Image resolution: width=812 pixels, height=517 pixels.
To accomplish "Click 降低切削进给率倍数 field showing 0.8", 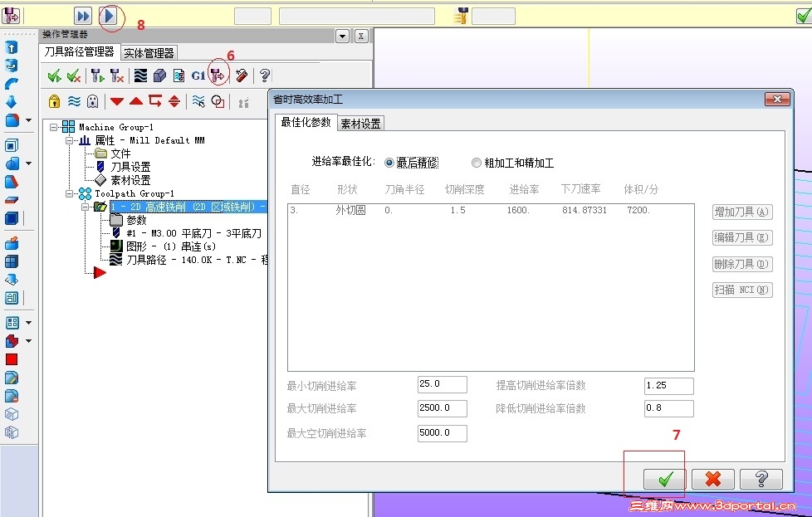I will pyautogui.click(x=669, y=408).
